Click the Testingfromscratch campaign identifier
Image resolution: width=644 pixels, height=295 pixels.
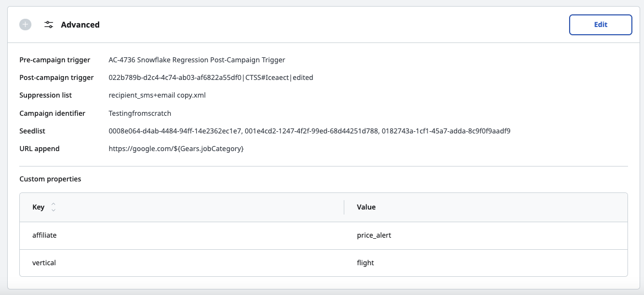(139, 114)
